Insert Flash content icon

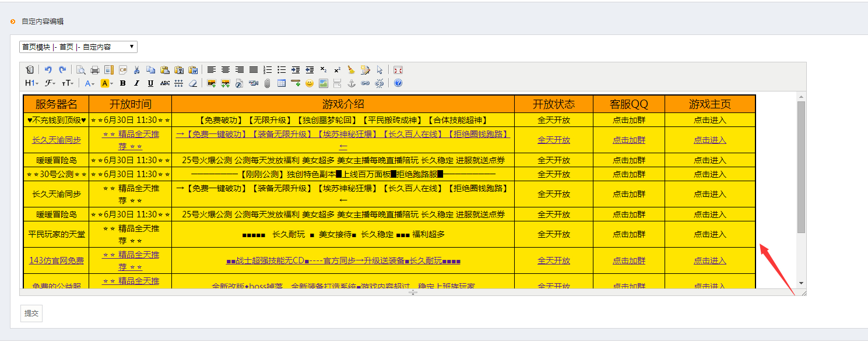(240, 83)
